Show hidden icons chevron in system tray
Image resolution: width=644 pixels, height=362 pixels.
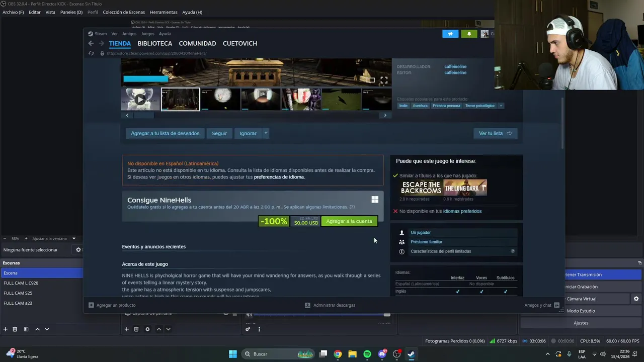548,354
